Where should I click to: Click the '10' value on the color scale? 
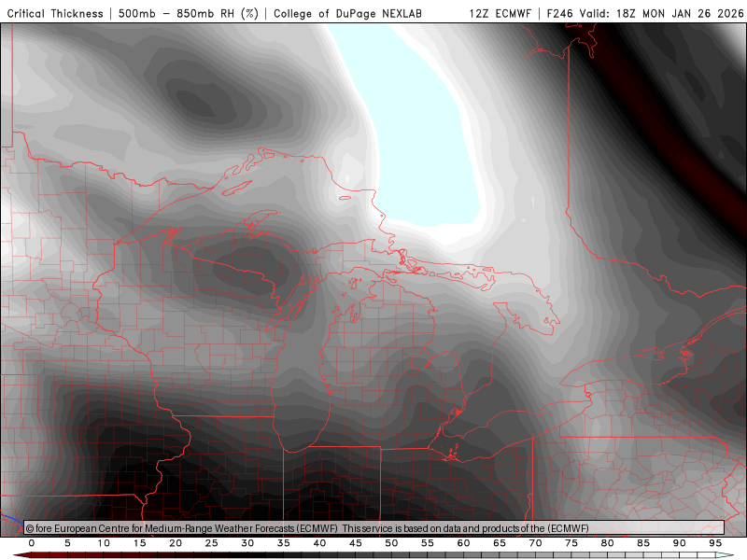click(x=104, y=543)
